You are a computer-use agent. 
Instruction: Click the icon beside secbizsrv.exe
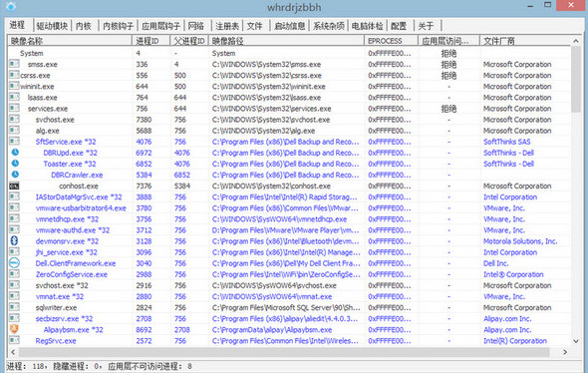click(x=14, y=318)
